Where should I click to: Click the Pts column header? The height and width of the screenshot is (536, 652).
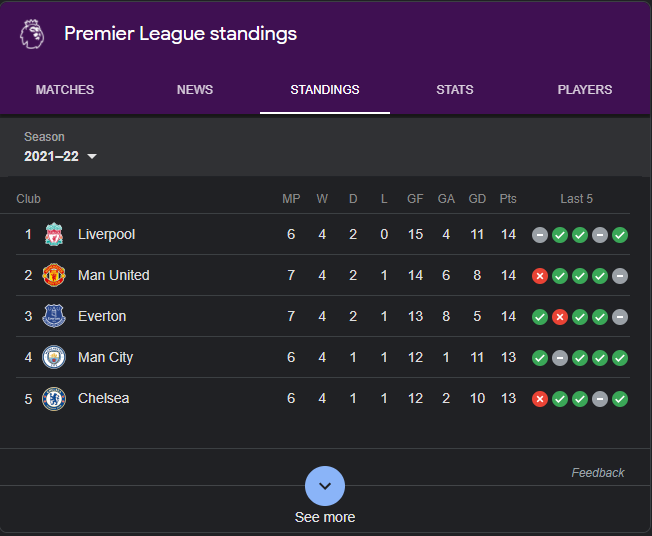[x=508, y=199]
